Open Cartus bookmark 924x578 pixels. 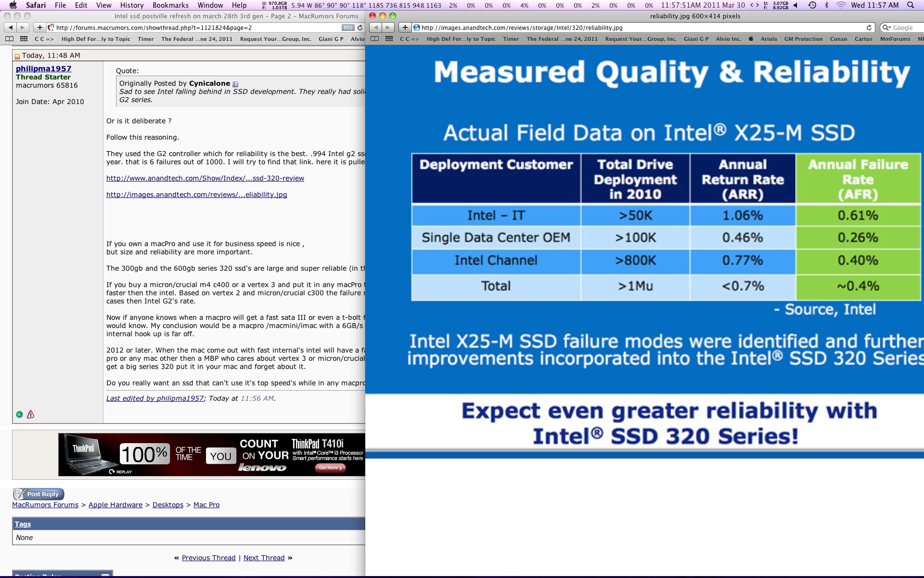863,39
